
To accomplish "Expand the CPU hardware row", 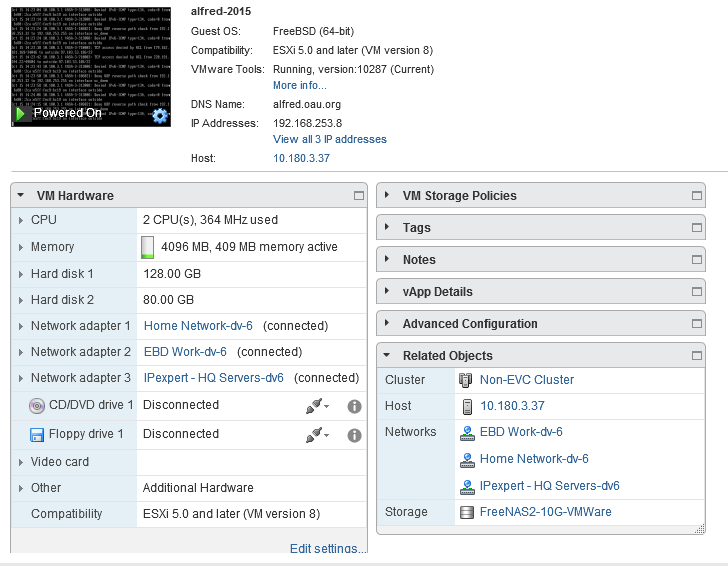I will [21, 220].
